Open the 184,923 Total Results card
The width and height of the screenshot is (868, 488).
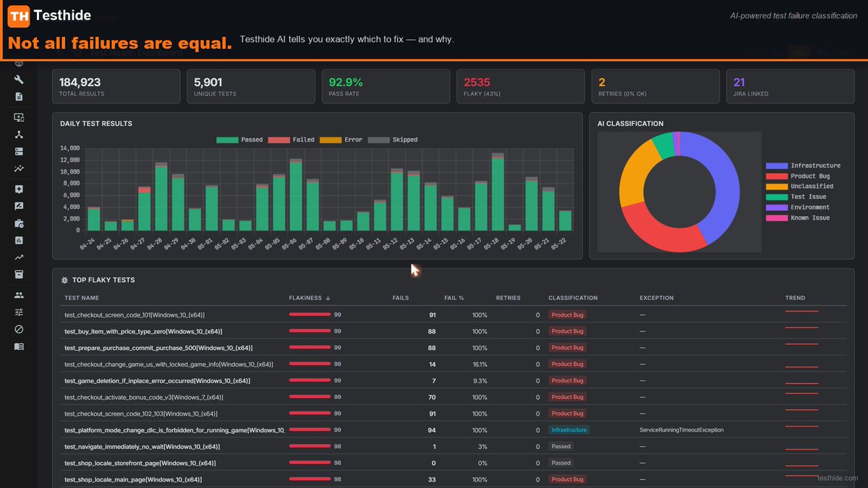tap(116, 87)
